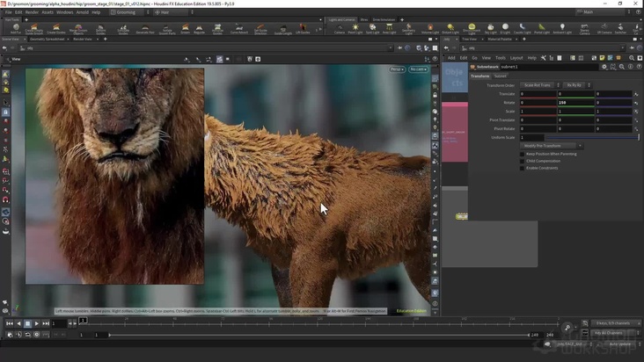Viewport: 644px width, 362px height.
Task: Open the Grooming desktop selector
Action: pos(126,12)
